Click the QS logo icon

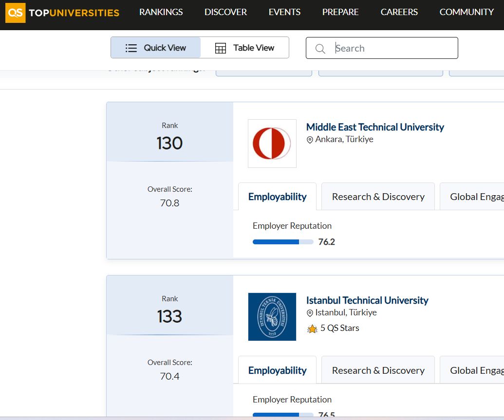pyautogui.click(x=16, y=13)
